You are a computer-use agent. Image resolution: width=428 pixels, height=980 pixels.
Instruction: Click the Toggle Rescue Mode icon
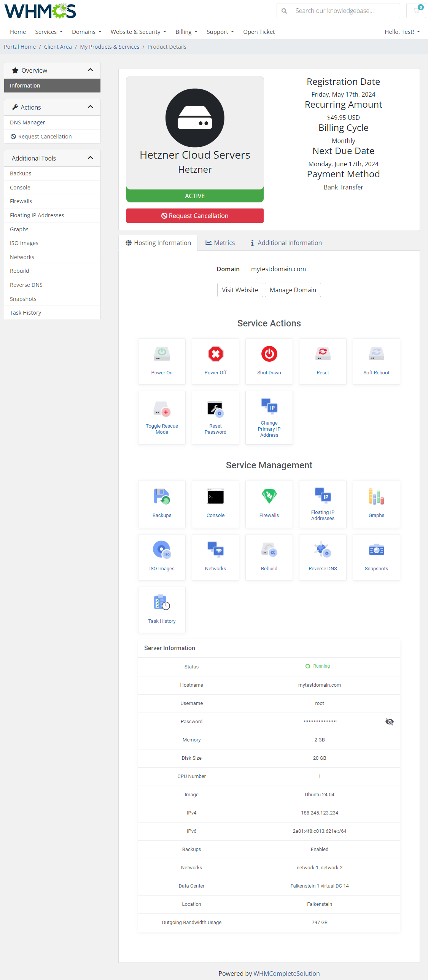[x=162, y=409]
